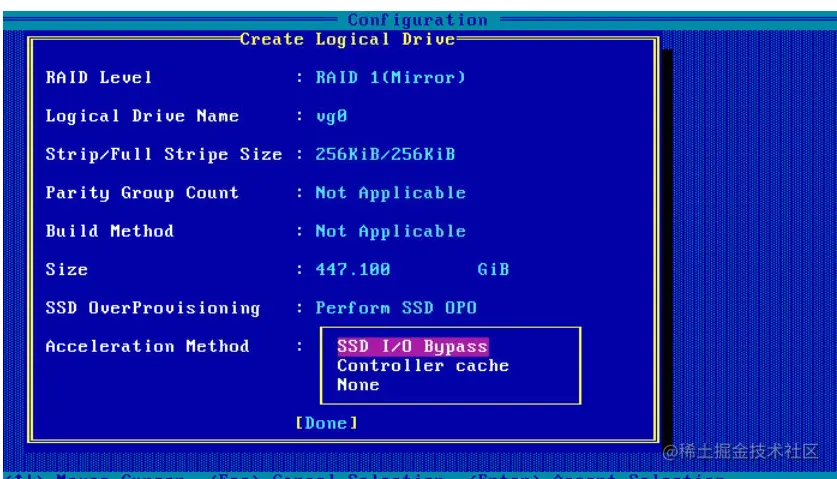Image resolution: width=837 pixels, height=479 pixels.
Task: Change the 256KiB/256KiB stripe size value
Action: [385, 154]
